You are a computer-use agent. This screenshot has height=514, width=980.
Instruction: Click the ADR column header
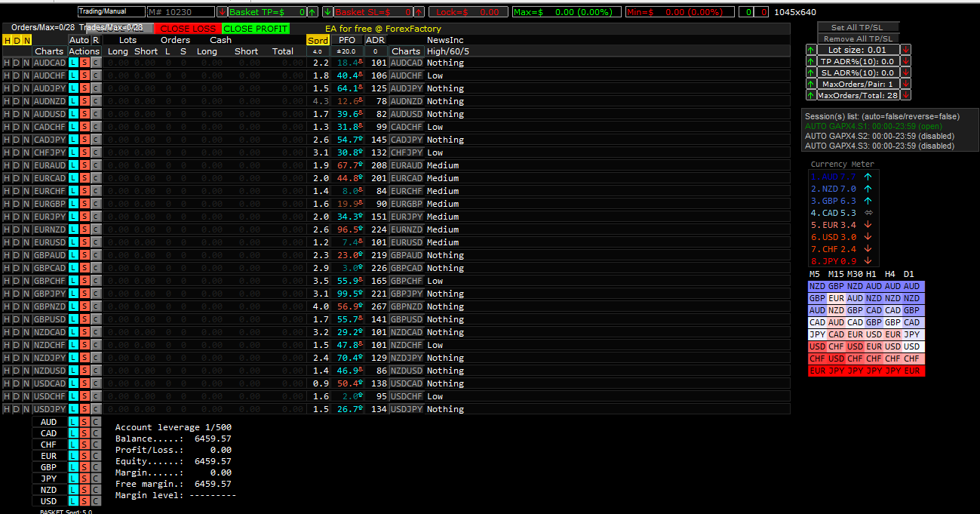375,40
